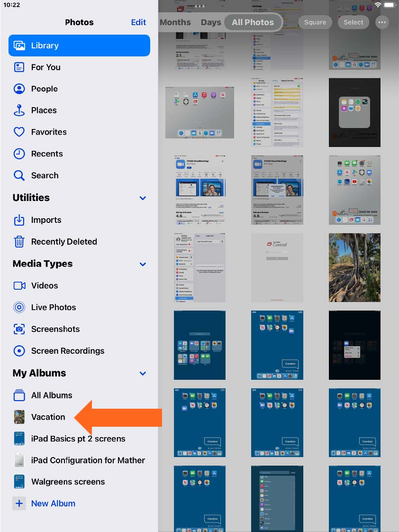Click the "Favorites" label
The width and height of the screenshot is (399, 532).
point(49,132)
